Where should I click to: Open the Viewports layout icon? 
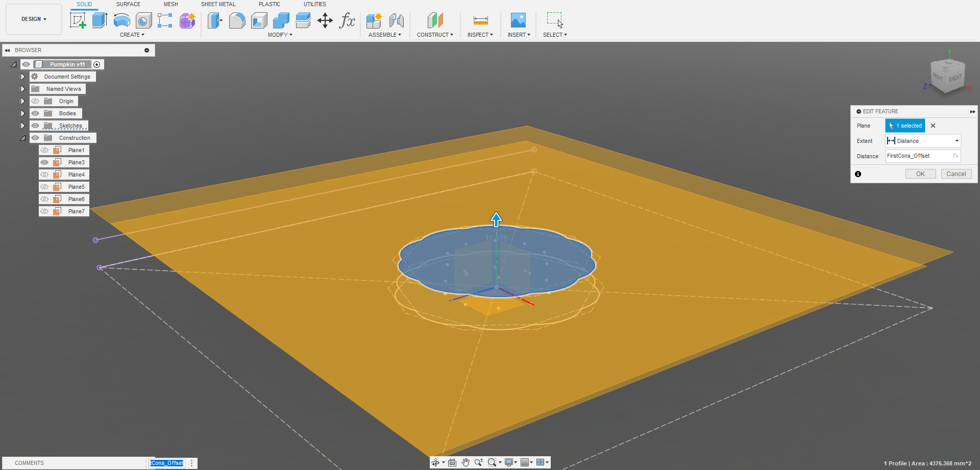point(540,462)
